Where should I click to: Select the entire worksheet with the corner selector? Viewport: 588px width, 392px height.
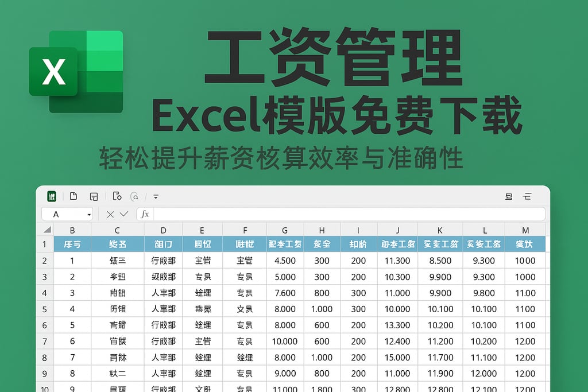(x=46, y=228)
